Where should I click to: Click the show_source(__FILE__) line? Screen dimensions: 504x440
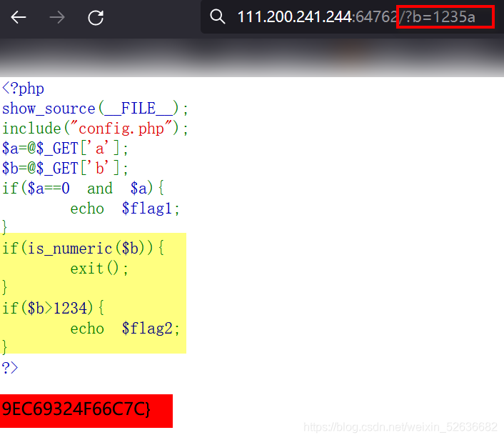pyautogui.click(x=95, y=109)
